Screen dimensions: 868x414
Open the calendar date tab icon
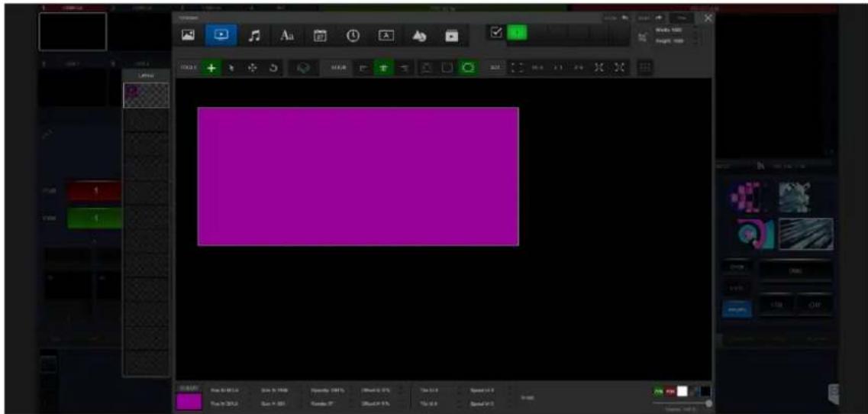(319, 35)
